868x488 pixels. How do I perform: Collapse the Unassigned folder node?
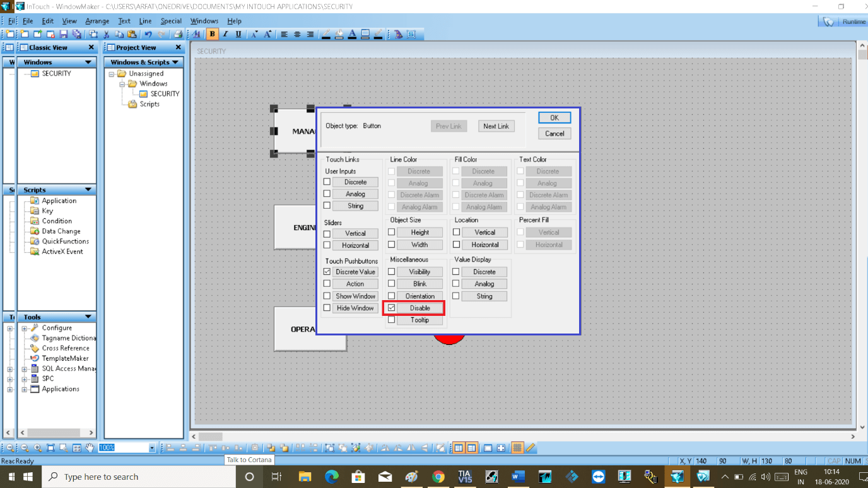point(112,74)
